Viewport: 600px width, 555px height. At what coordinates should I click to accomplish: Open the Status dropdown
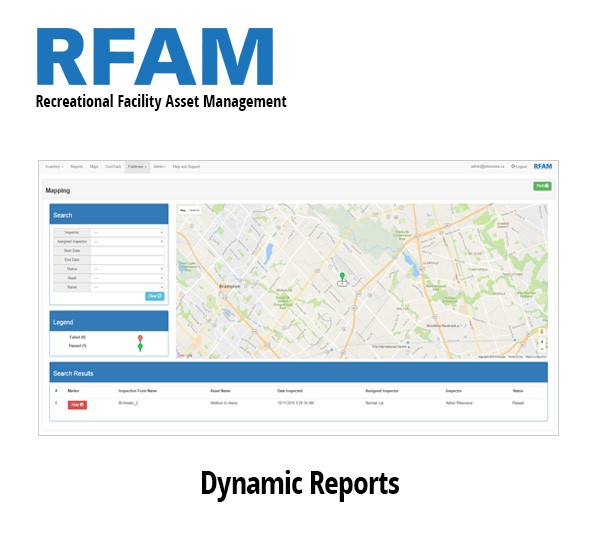[127, 269]
